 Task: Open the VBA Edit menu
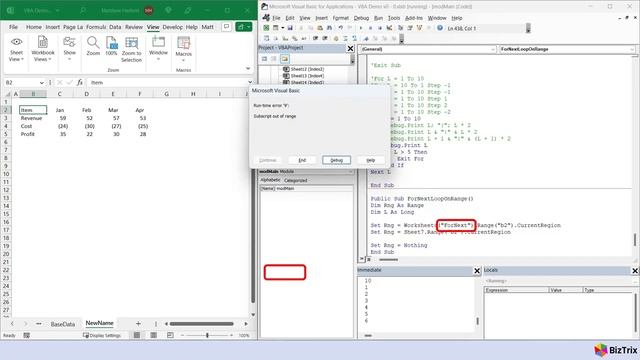(290, 18)
